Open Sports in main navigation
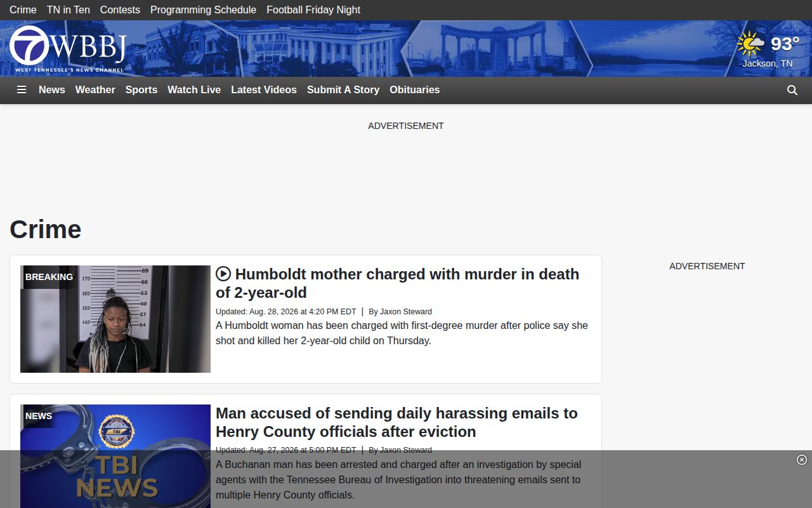The height and width of the screenshot is (508, 812). click(x=141, y=90)
